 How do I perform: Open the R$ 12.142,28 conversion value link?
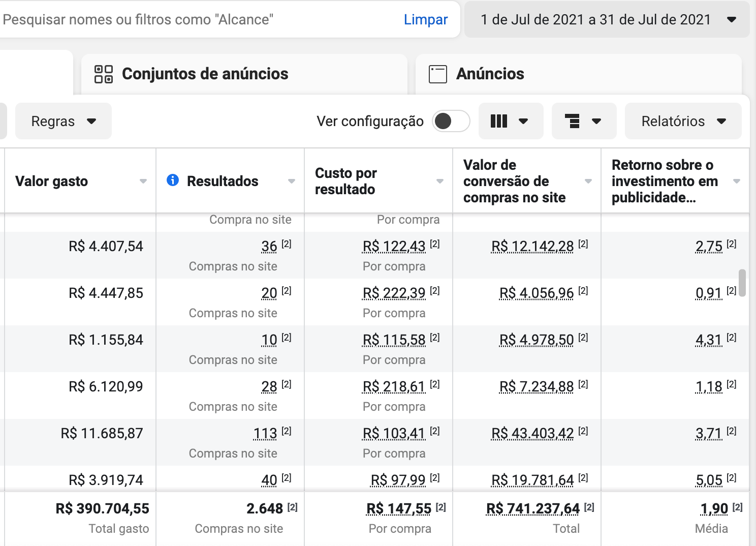coord(532,247)
